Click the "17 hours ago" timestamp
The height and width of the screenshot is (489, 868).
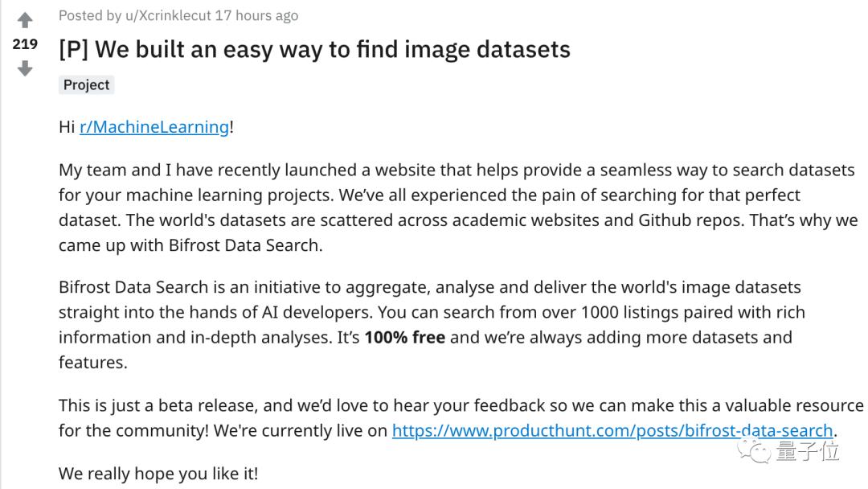[x=256, y=15]
